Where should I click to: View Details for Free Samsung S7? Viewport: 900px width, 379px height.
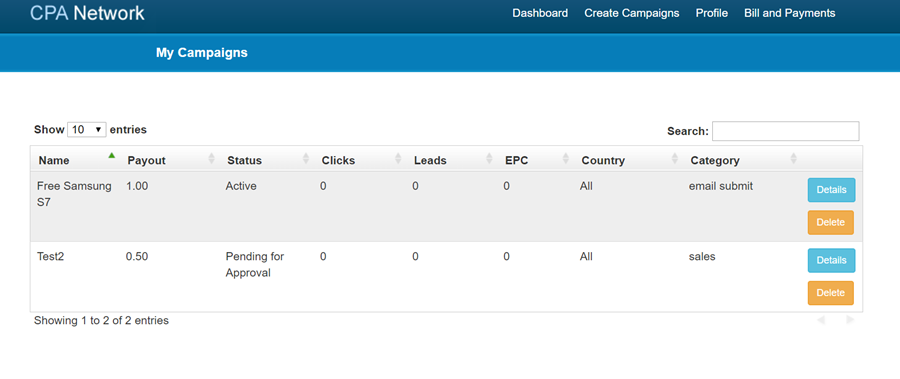(x=831, y=190)
